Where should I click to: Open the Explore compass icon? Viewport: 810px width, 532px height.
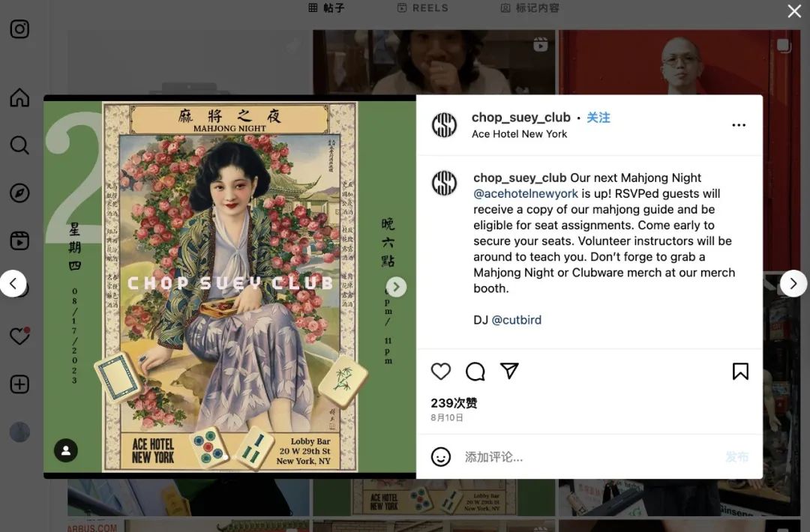tap(19, 193)
